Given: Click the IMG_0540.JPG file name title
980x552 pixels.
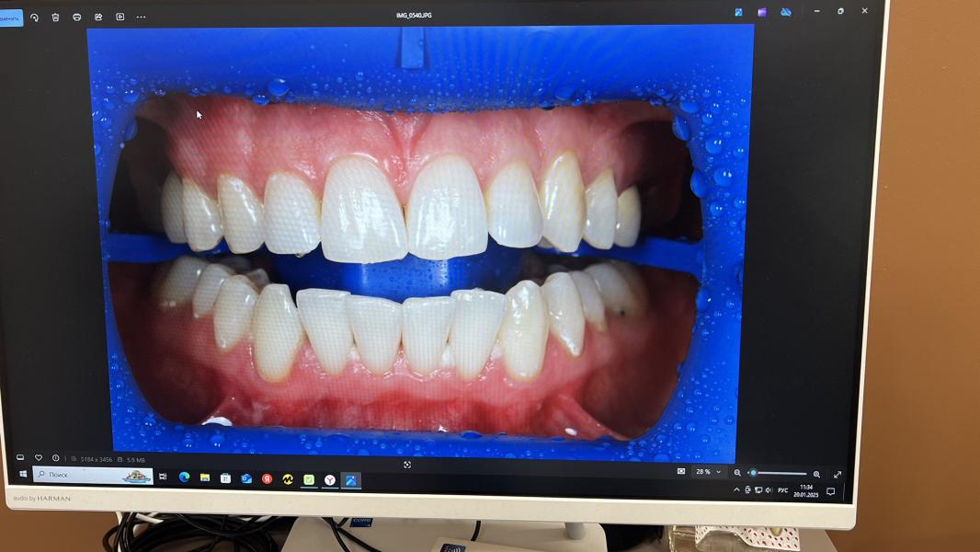Looking at the screenshot, I should pyautogui.click(x=414, y=15).
